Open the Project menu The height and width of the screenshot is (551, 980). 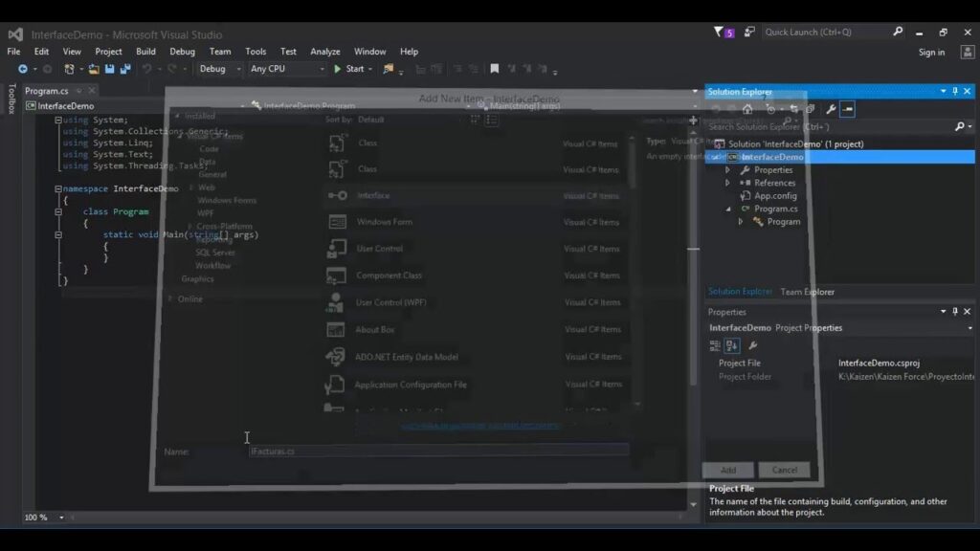(x=109, y=52)
